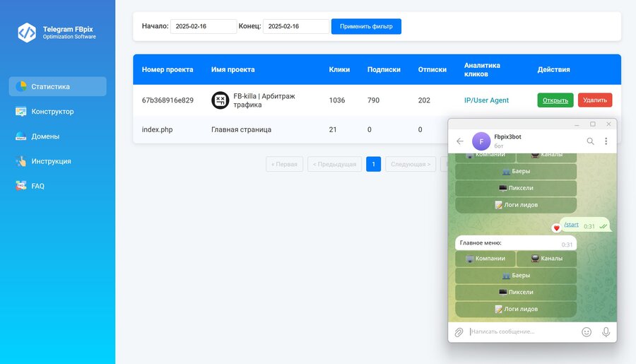Open search in Telegram chat
636x364 pixels.
(x=590, y=141)
